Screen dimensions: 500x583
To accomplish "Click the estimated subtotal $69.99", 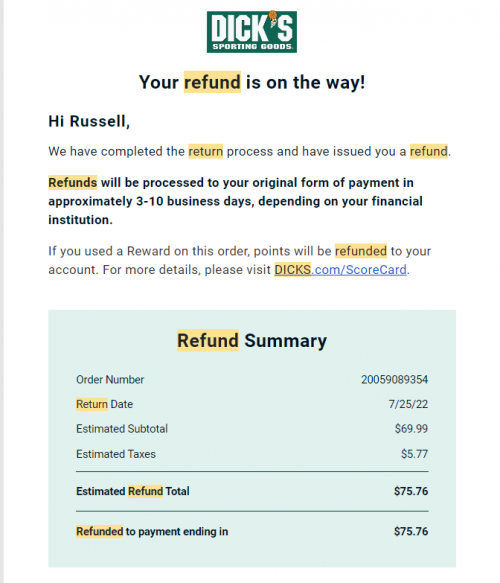I will pyautogui.click(x=411, y=429).
